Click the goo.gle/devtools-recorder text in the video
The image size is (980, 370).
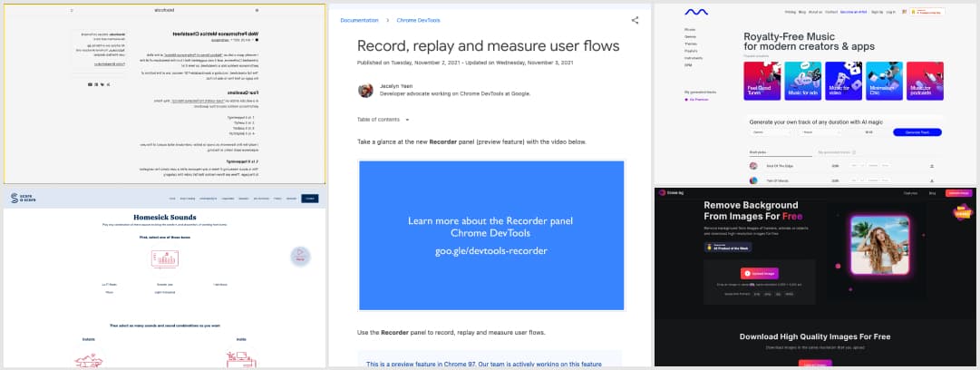[x=491, y=250]
